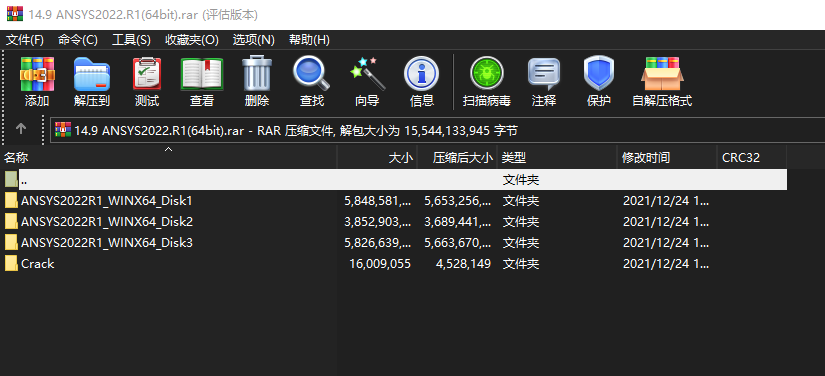Click Disk3 packed size 5,663,670,...
This screenshot has height=376, width=825.
(458, 242)
